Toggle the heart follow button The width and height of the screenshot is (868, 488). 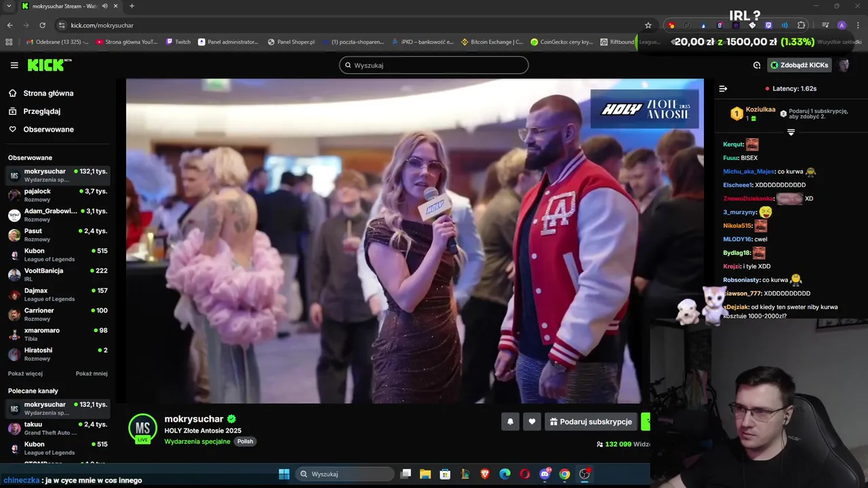pyautogui.click(x=532, y=422)
